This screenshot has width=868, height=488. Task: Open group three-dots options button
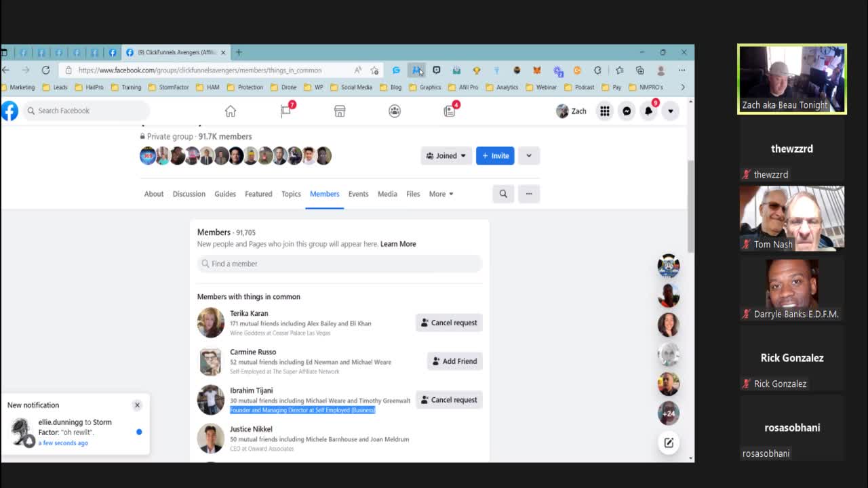pyautogui.click(x=529, y=194)
